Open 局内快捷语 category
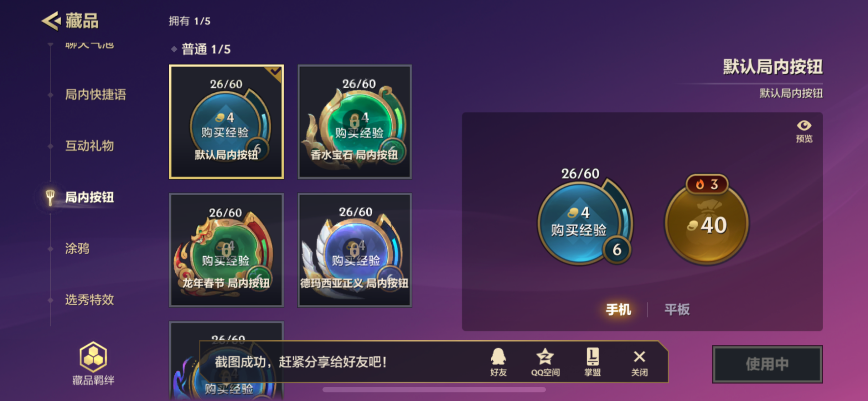The image size is (868, 401). coord(95,94)
